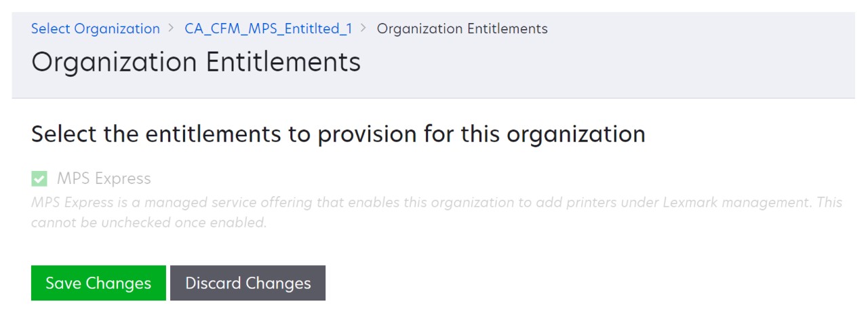The image size is (868, 327).
Task: Click the 'cannot be unchecked once enabled' note
Action: pos(149,223)
